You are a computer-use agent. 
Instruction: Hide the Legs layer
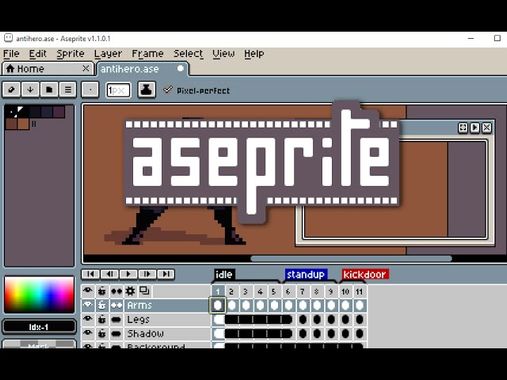88,319
